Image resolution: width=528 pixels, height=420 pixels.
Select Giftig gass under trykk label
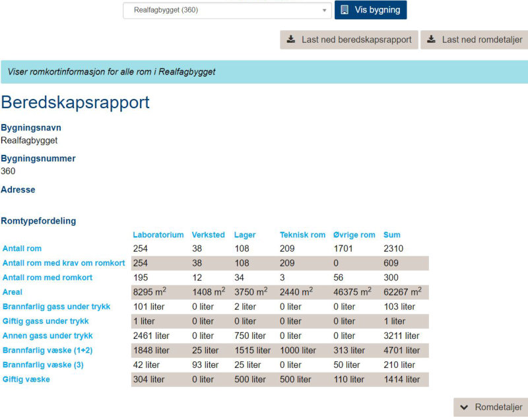(x=46, y=321)
